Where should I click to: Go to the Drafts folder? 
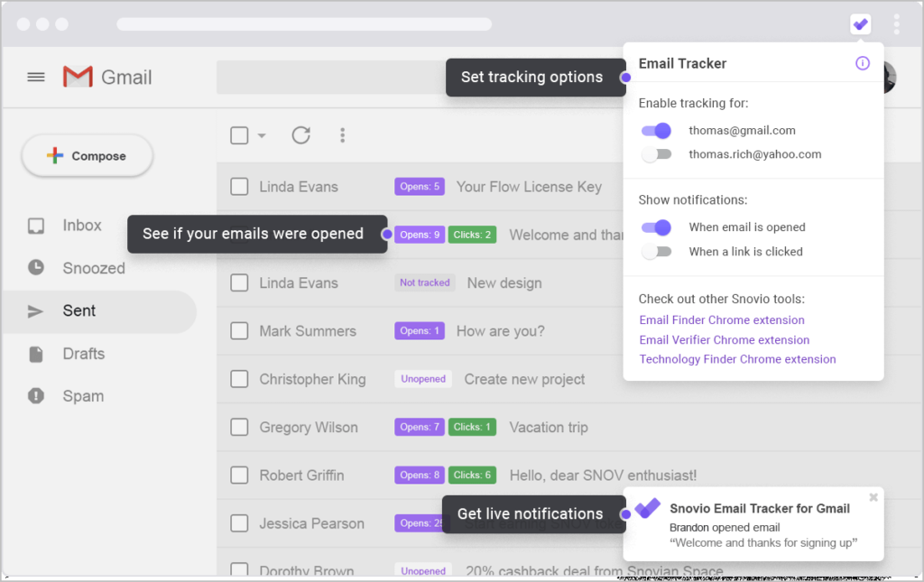click(83, 354)
